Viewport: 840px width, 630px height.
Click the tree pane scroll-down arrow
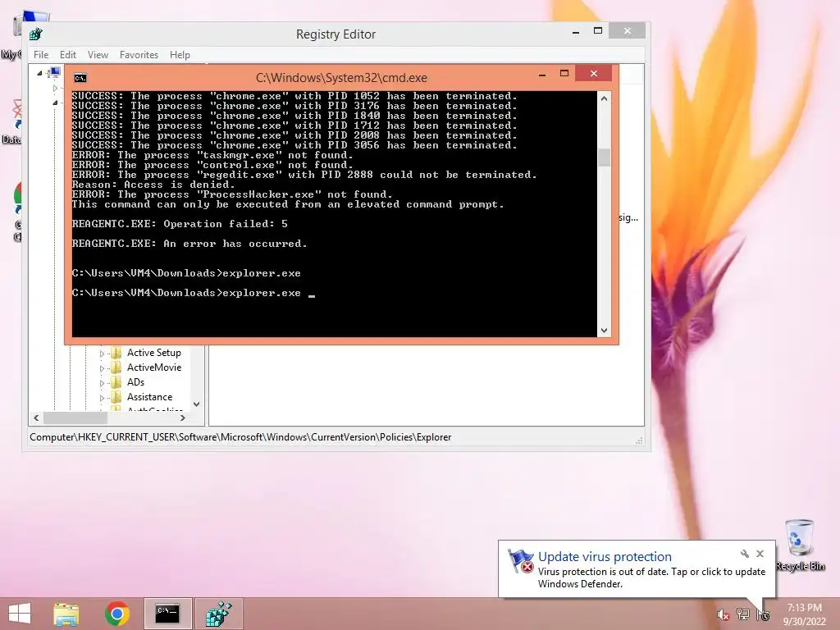[197, 404]
